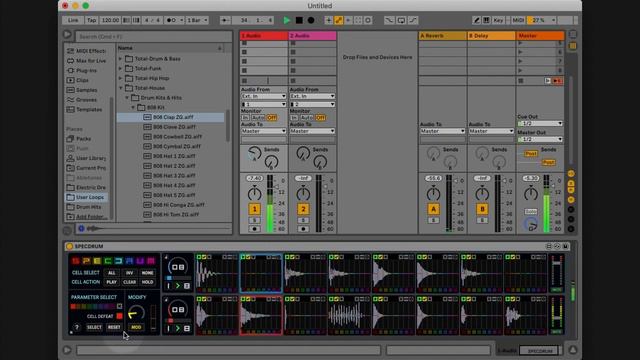Click INV in SPECDRUM Cell Select
Screen dimensions: 640x360
tap(129, 273)
